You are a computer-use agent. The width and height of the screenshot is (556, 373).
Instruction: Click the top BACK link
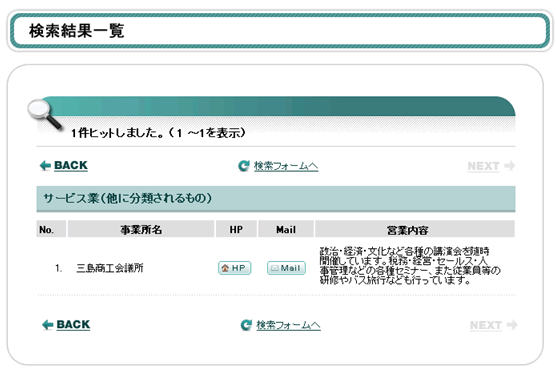coord(71,166)
